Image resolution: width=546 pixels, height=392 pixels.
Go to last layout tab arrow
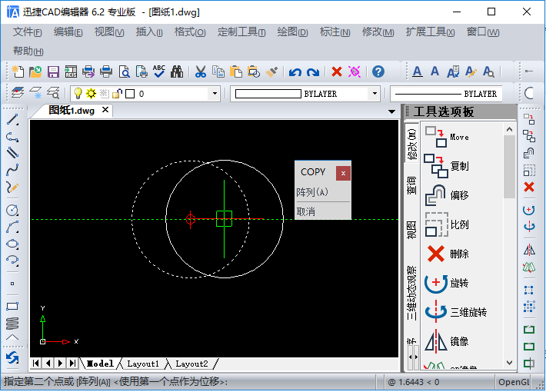pos(72,364)
